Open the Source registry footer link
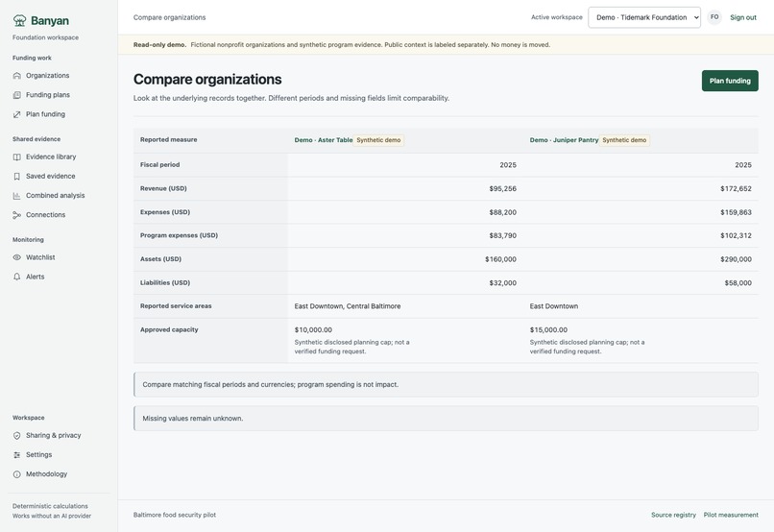The image size is (774, 532). [x=673, y=515]
